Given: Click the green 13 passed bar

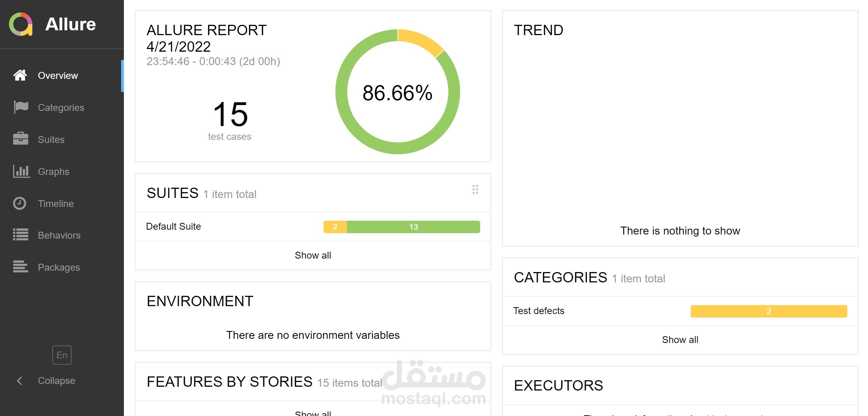Looking at the screenshot, I should coord(413,227).
